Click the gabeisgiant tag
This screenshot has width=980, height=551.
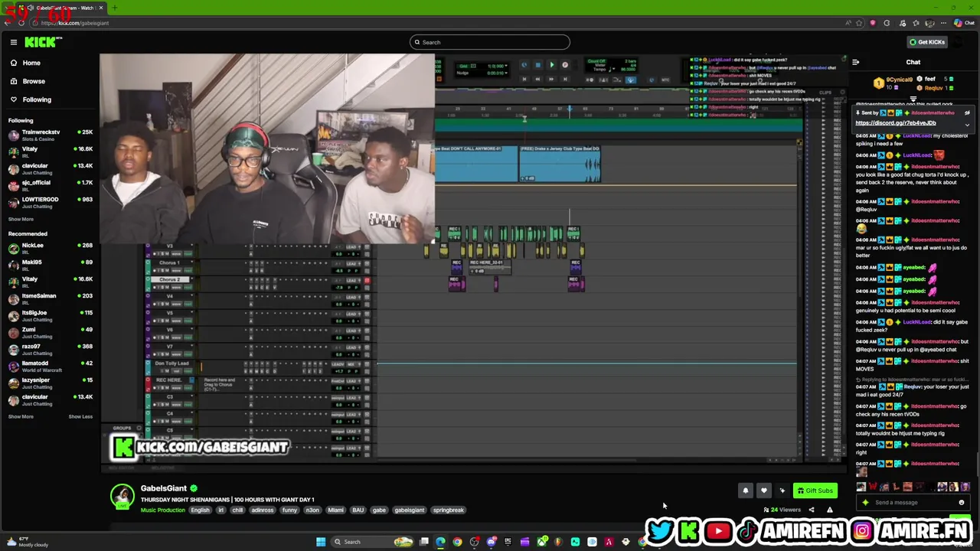410,510
